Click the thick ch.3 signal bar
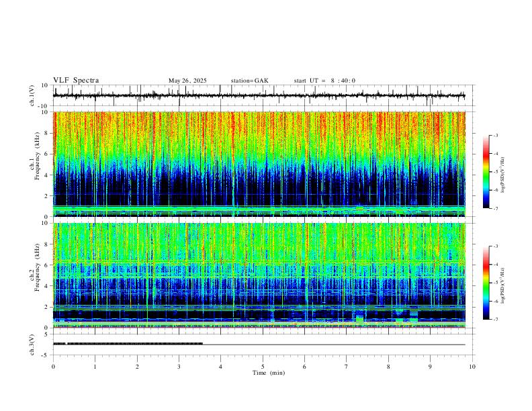Viewport: 532px width, 411px height. click(128, 344)
